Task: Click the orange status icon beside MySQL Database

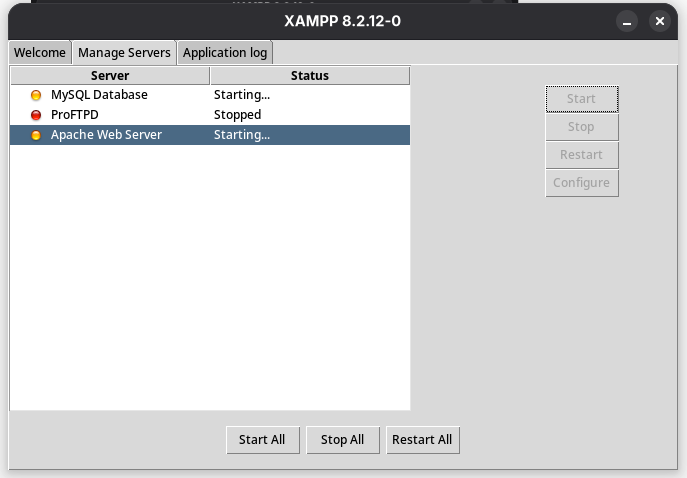Action: (x=36, y=95)
